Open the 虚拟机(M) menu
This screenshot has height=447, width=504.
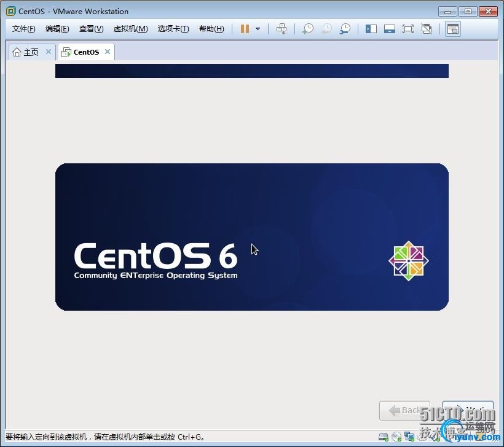(130, 29)
